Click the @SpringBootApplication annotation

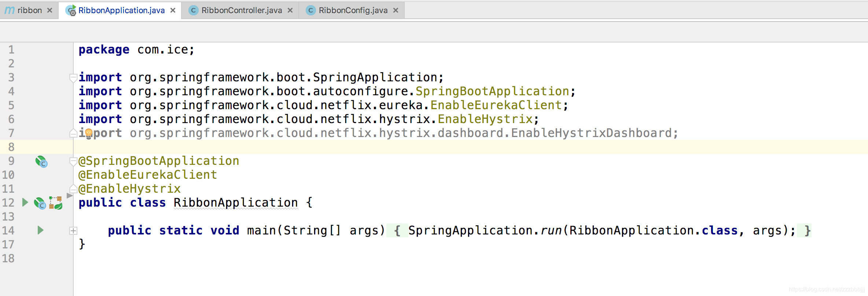pos(159,161)
